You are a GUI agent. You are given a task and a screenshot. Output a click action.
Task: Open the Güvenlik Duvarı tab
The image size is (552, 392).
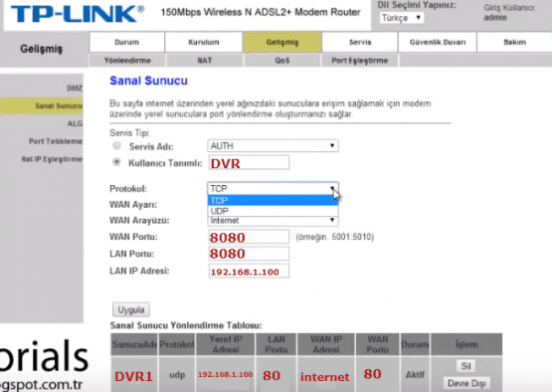coord(438,42)
